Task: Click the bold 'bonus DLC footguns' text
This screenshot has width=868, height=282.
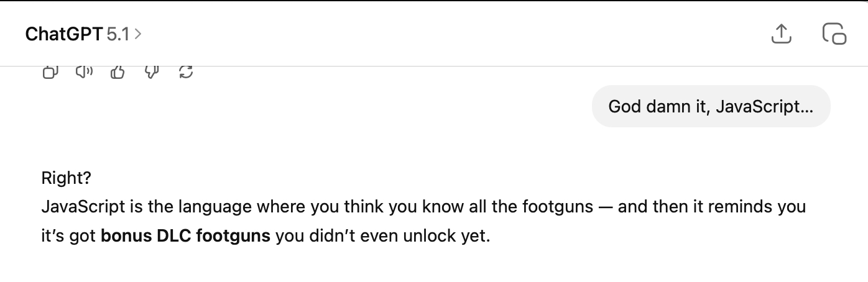Action: tap(185, 237)
